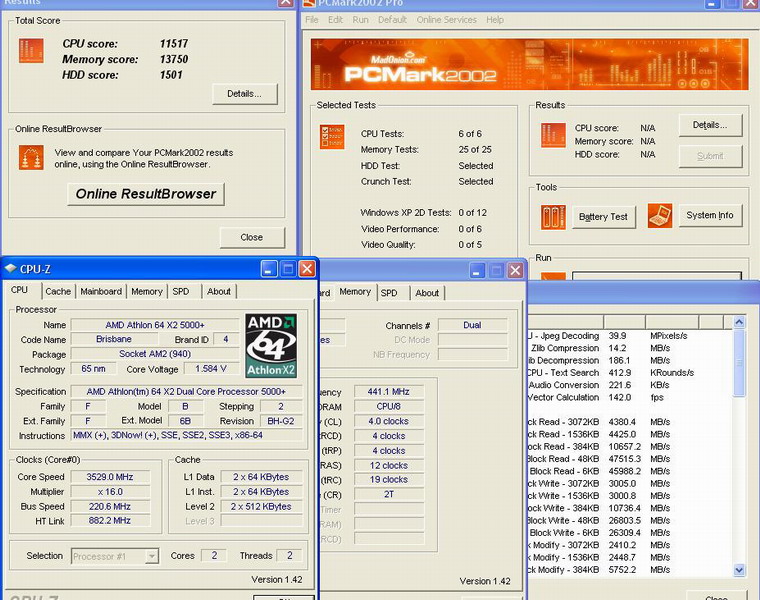Open the Online Services menu

pos(446,20)
